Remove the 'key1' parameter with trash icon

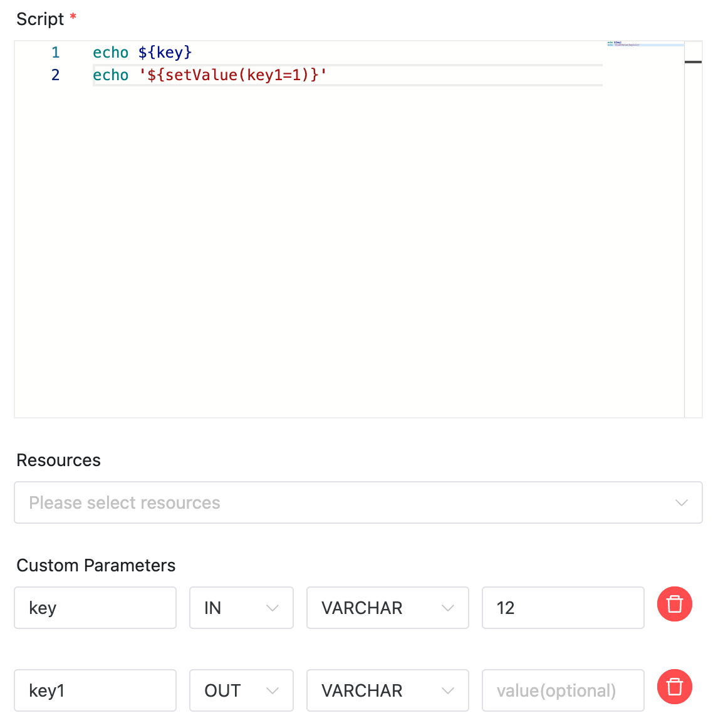tap(674, 687)
